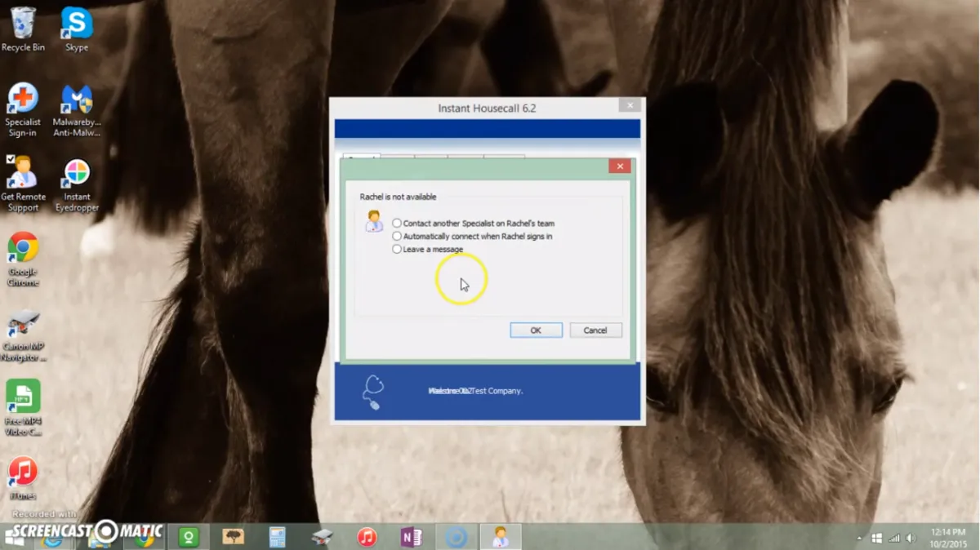
Task: Click the 'Rachel is not available' heading
Action: click(x=398, y=197)
